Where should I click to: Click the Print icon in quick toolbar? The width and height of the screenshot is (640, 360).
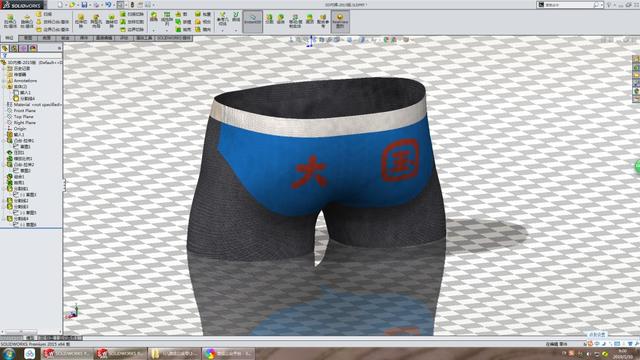pyautogui.click(x=96, y=5)
